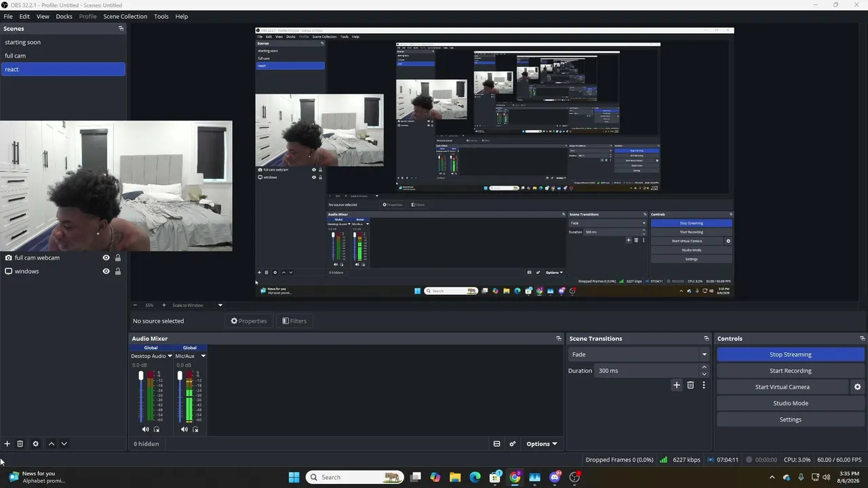Open source properties gear in Sources toolbar
The image size is (868, 488).
click(35, 444)
